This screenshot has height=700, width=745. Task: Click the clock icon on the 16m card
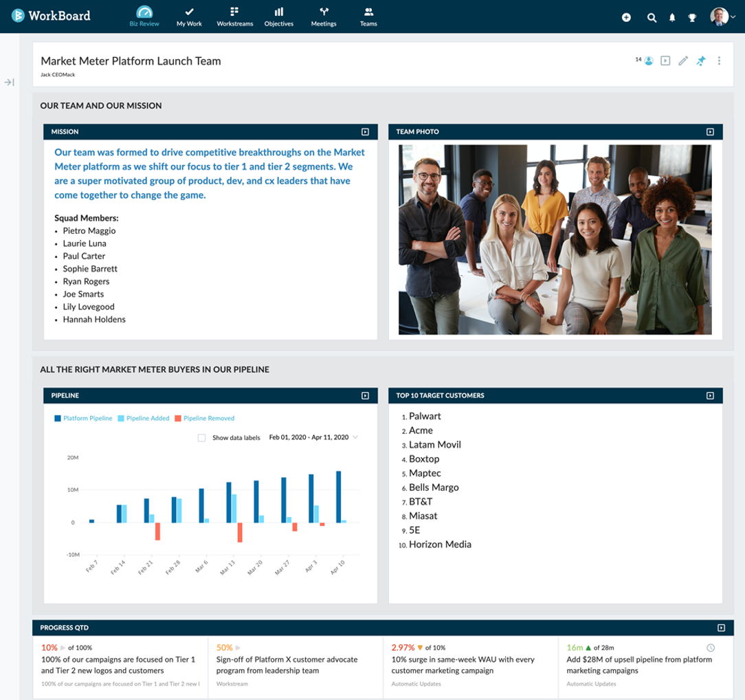click(x=711, y=648)
